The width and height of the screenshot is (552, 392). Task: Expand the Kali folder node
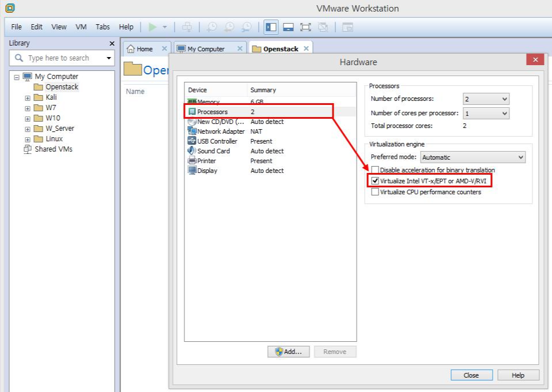28,98
